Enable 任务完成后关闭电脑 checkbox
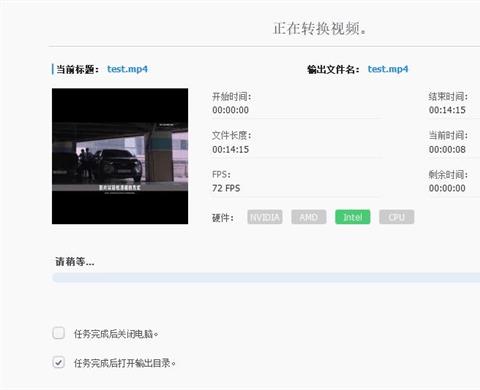480x390 pixels. tap(59, 333)
